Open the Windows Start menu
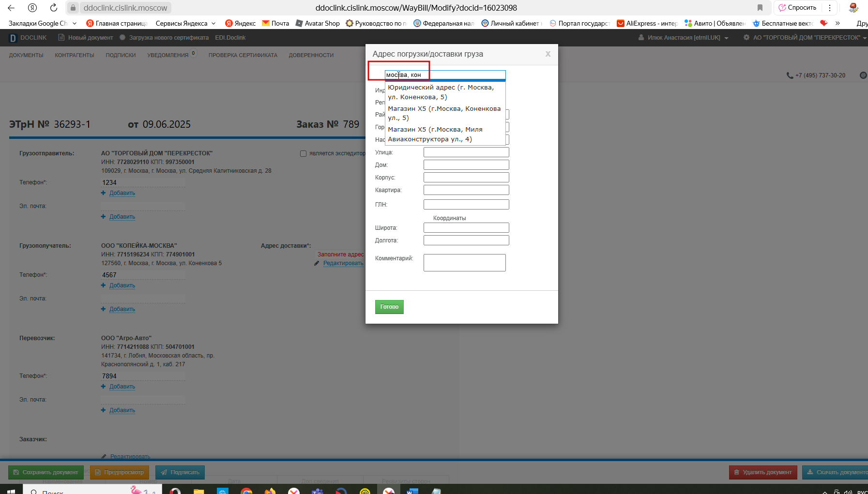Viewport: 868px width, 494px height. [11, 491]
